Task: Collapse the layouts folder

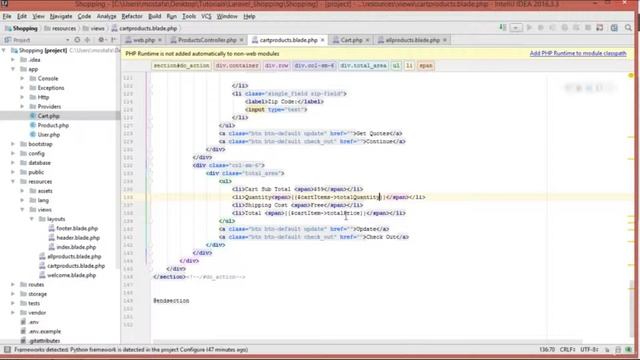Action: [x=32, y=219]
